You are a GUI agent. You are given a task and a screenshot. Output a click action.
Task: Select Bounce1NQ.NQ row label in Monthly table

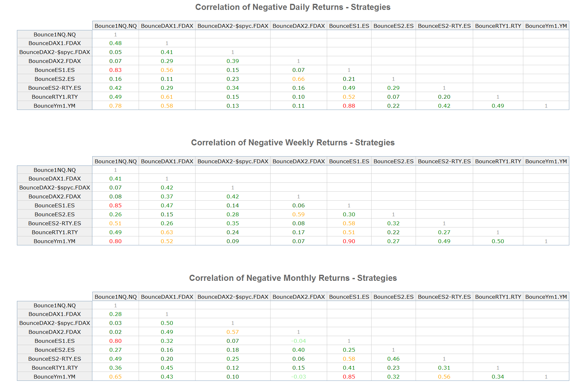click(x=55, y=305)
